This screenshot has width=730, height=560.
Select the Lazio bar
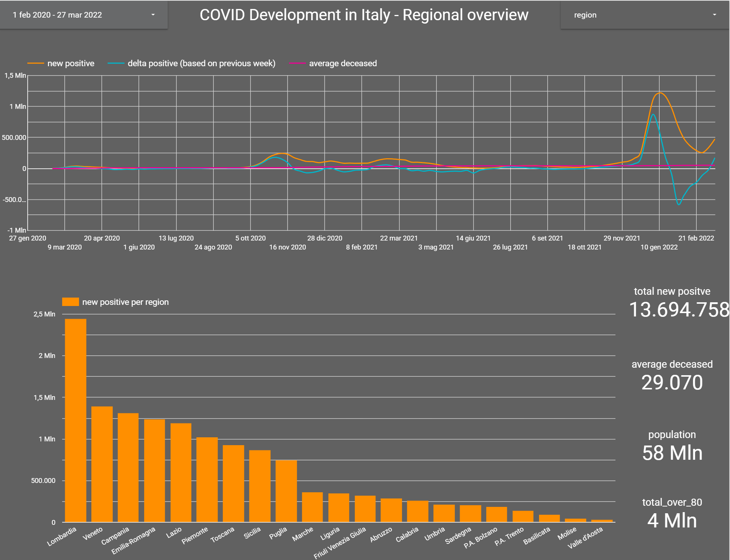point(181,472)
